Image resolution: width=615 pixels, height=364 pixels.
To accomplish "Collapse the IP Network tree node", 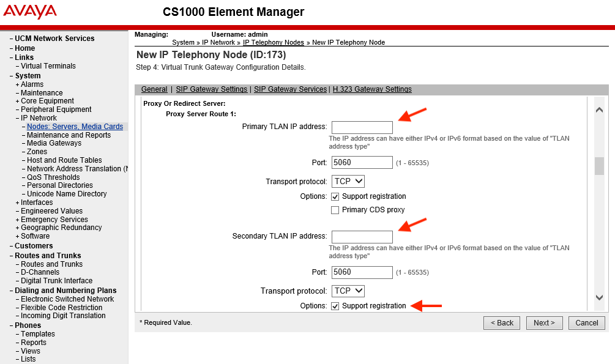I will (x=17, y=118).
